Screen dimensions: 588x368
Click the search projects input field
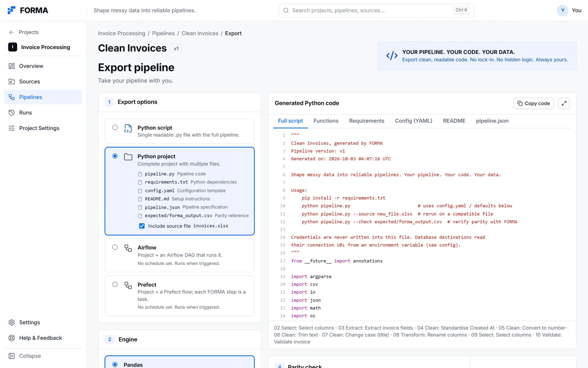pyautogui.click(x=376, y=10)
